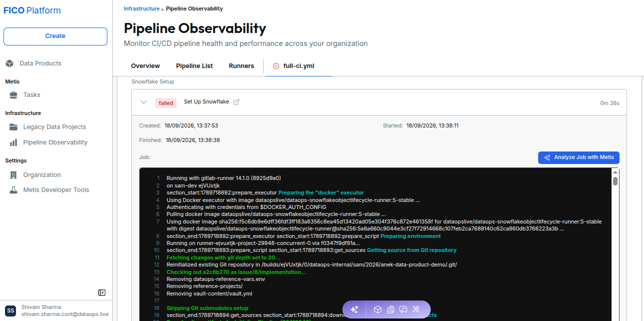Click the Pipeline Observability bar chart icon

13,142
